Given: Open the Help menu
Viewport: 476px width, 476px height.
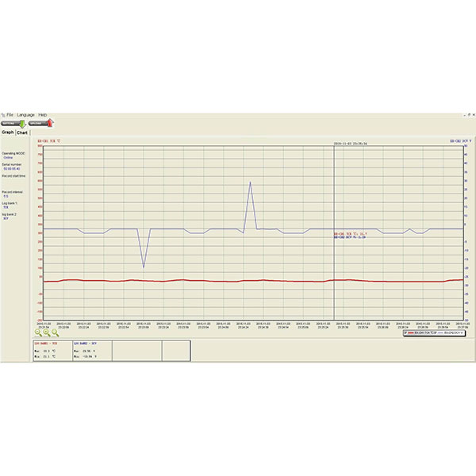Looking at the screenshot, I should (x=43, y=115).
